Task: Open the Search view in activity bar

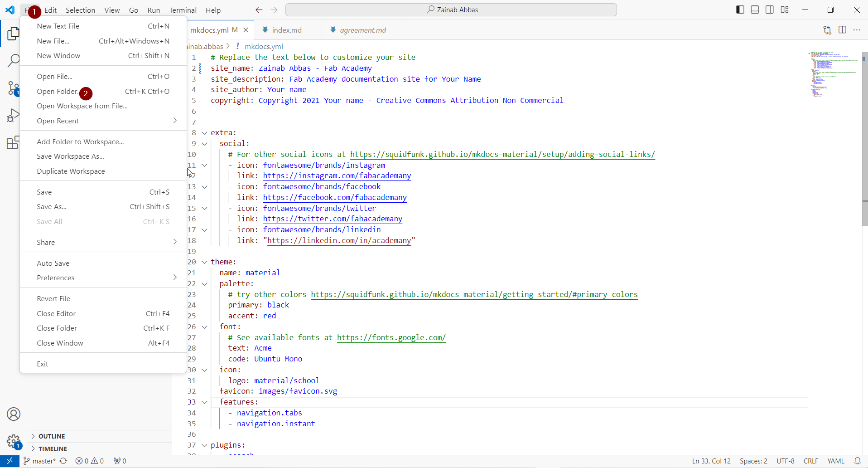Action: [13, 60]
